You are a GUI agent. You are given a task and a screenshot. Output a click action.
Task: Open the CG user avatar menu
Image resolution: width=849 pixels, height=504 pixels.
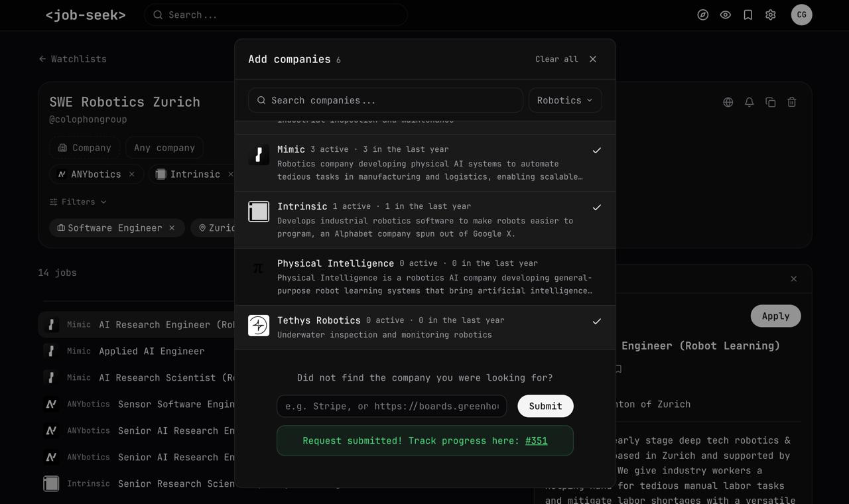802,15
